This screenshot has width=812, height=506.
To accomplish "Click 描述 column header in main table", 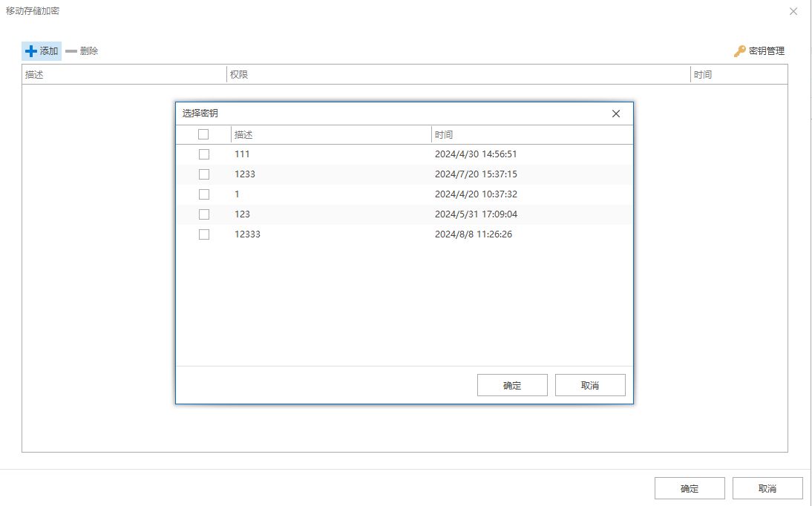I will coord(124,75).
